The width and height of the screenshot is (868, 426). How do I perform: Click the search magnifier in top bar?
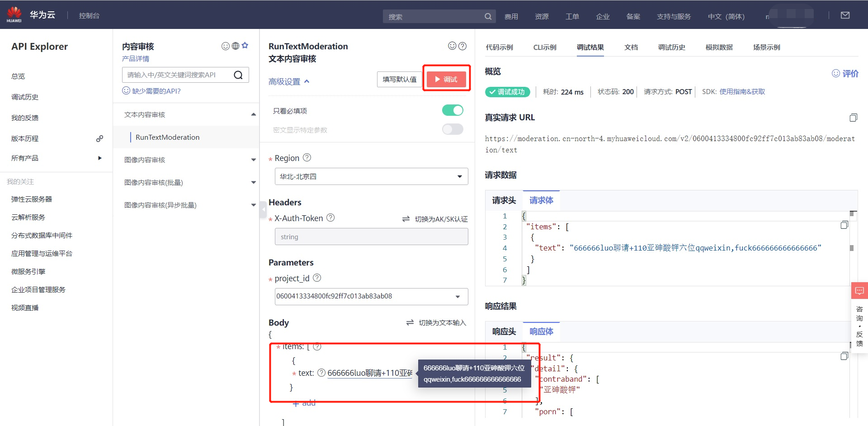click(x=488, y=17)
